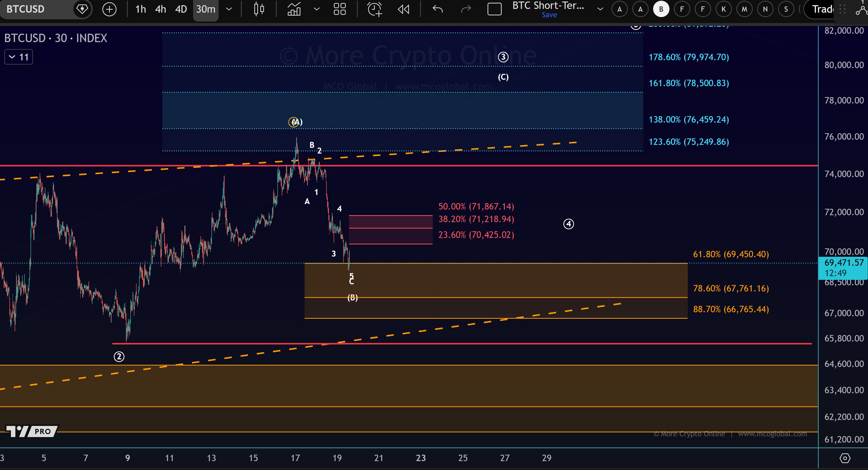This screenshot has height=470, width=868.
Task: Toggle the checkbox beside BTC Short-Term title
Action: [494, 9]
